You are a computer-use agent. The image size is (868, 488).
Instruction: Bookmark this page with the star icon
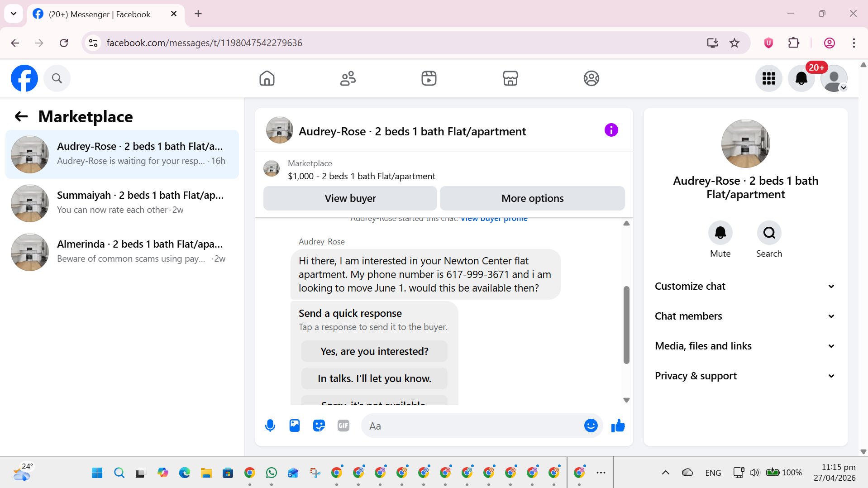click(734, 43)
